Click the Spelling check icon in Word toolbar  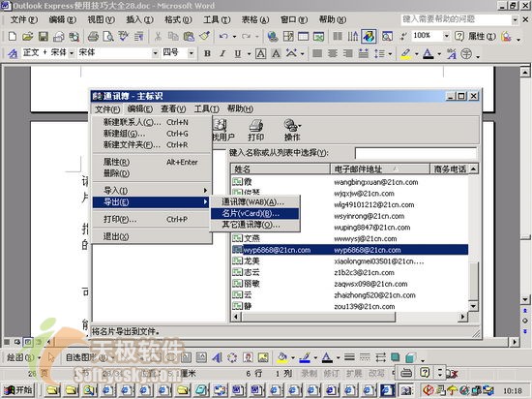coord(124,36)
